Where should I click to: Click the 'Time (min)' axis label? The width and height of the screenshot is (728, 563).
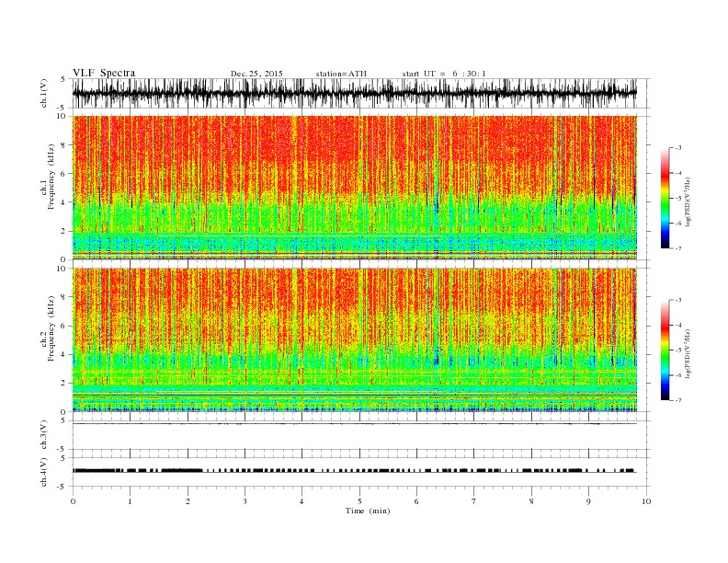pos(368,511)
